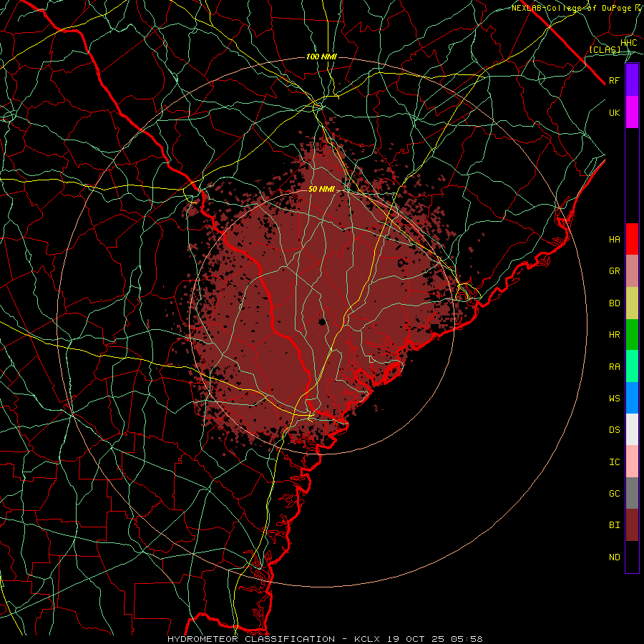Pick the HR green legend swatch
The height and width of the screenshot is (644, 644).
632,335
